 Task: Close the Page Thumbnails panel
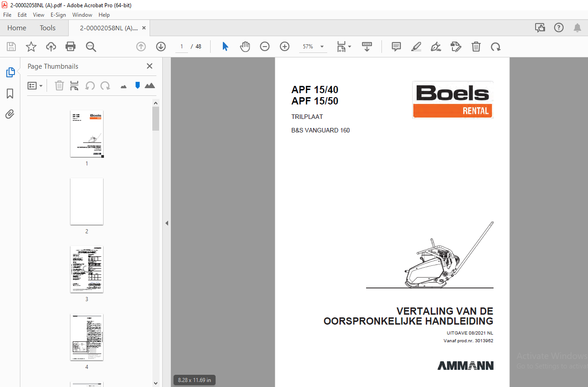point(150,66)
